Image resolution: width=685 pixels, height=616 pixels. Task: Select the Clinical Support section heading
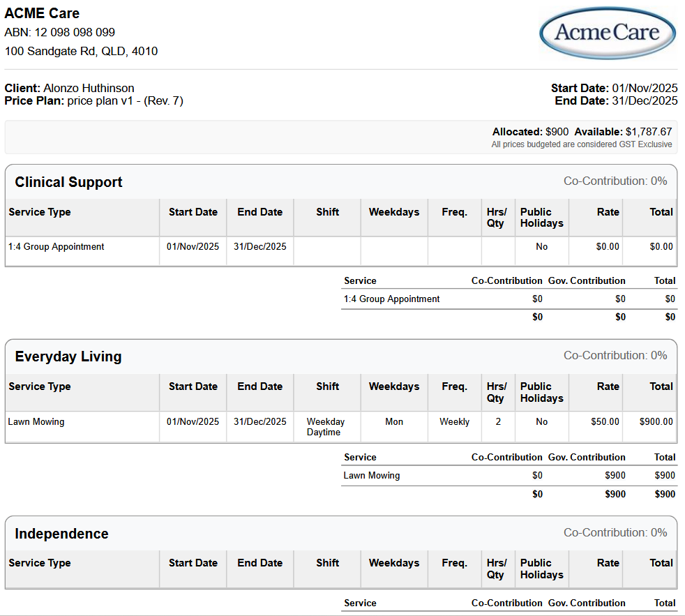tap(68, 182)
